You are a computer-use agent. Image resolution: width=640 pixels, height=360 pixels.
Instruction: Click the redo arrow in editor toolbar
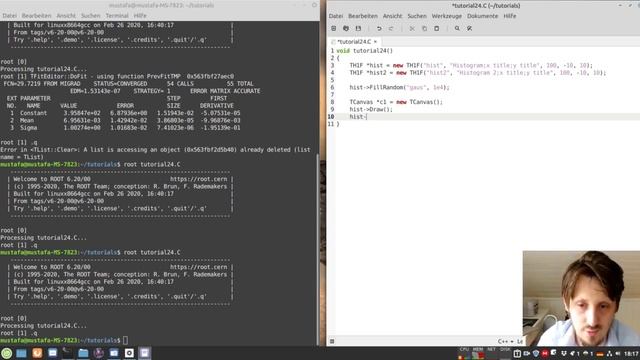(x=391, y=29)
